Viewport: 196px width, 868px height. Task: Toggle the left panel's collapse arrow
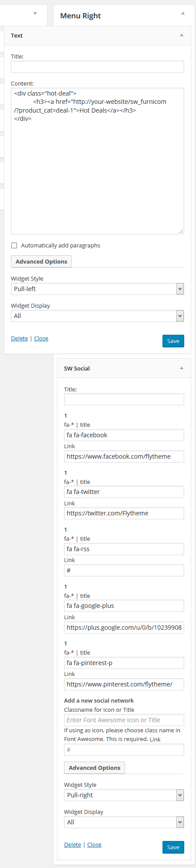click(35, 14)
